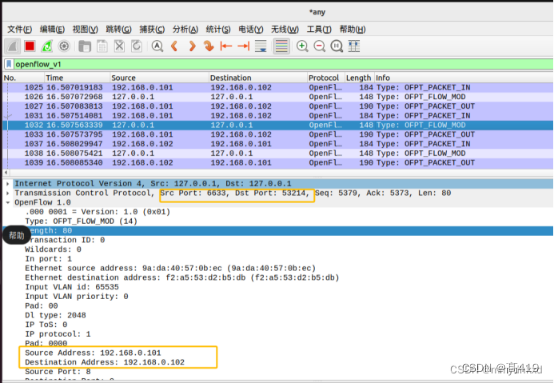Sort packets by the Source column
The image size is (554, 383).
tap(159, 78)
